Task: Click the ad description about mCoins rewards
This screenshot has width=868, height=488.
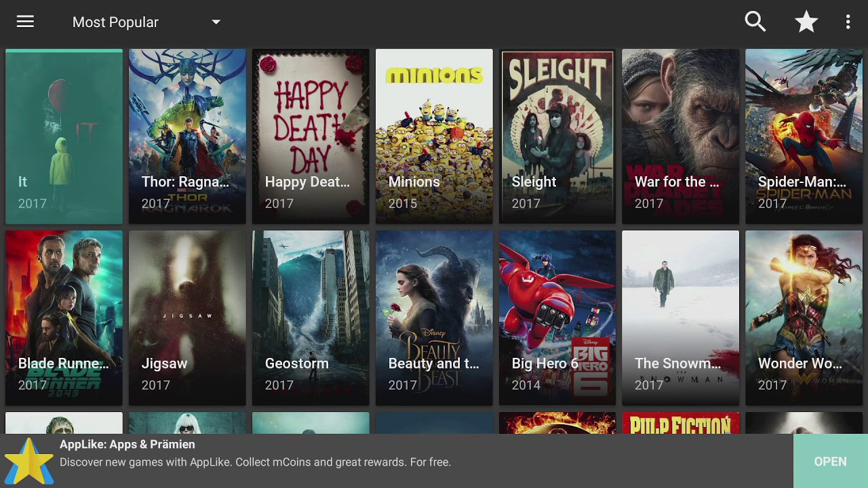Action: pos(255,462)
